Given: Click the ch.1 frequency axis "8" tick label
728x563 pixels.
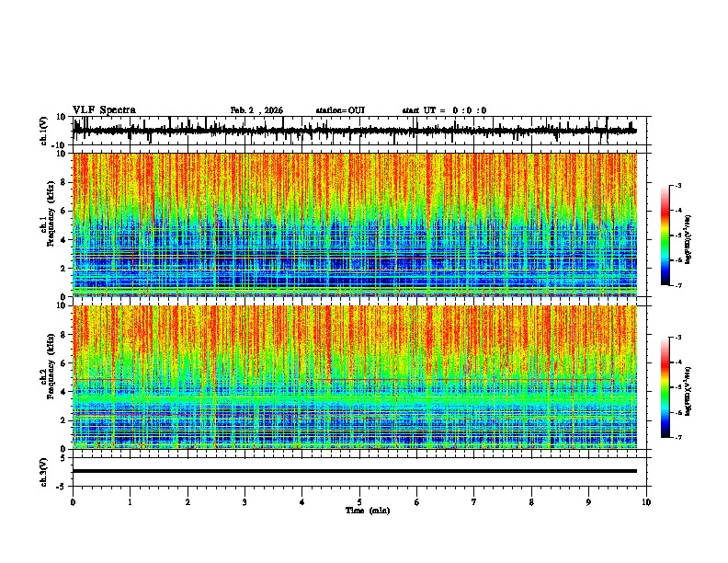Looking at the screenshot, I should point(63,182).
